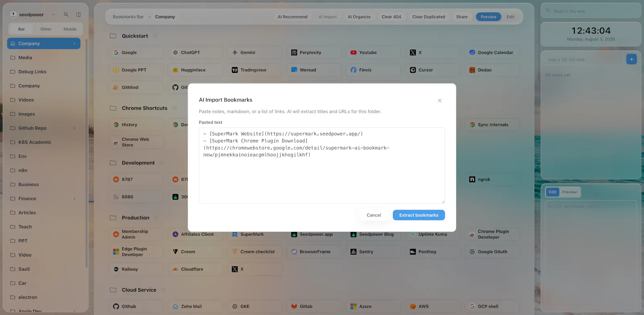The image size is (644, 315).
Task: Click the plus button to add a to-do
Action: coord(632,59)
